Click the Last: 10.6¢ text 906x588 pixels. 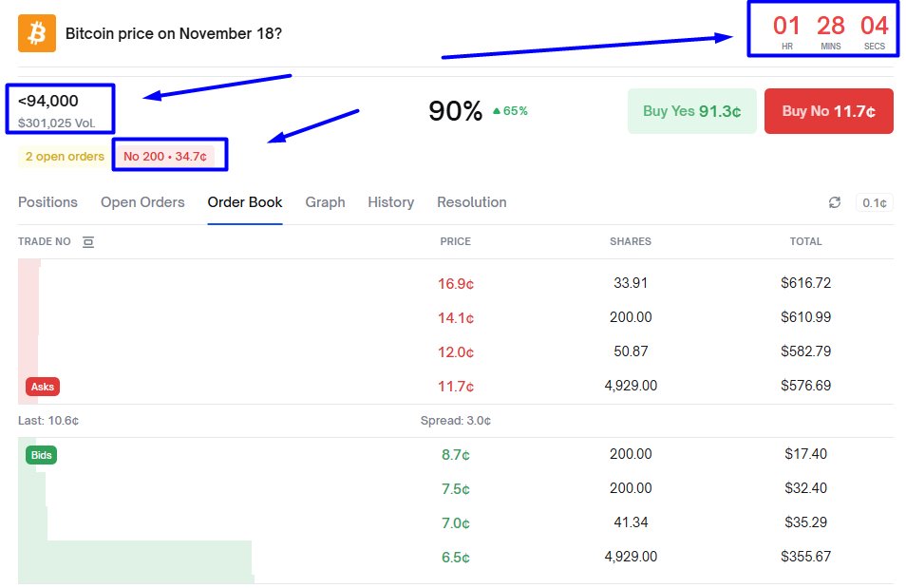[47, 421]
